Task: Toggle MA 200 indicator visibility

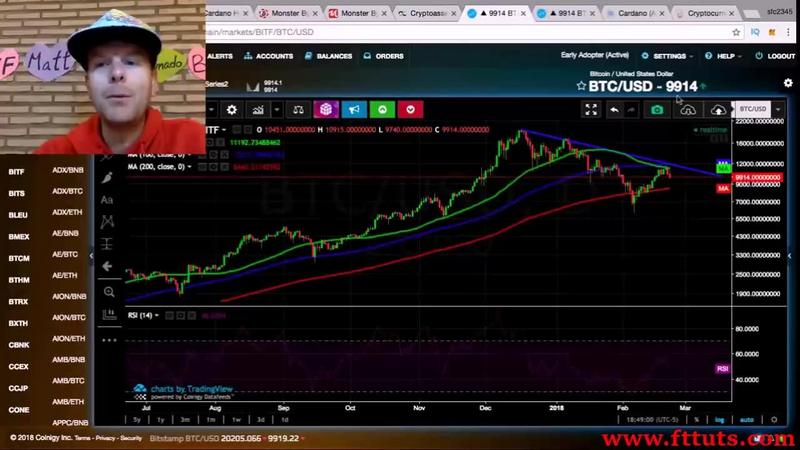Action: coord(203,167)
